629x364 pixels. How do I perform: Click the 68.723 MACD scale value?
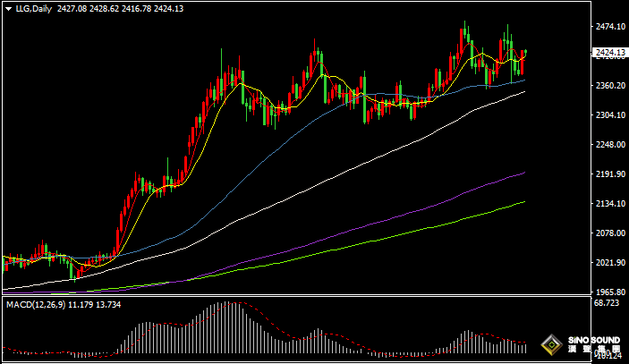[x=608, y=305]
